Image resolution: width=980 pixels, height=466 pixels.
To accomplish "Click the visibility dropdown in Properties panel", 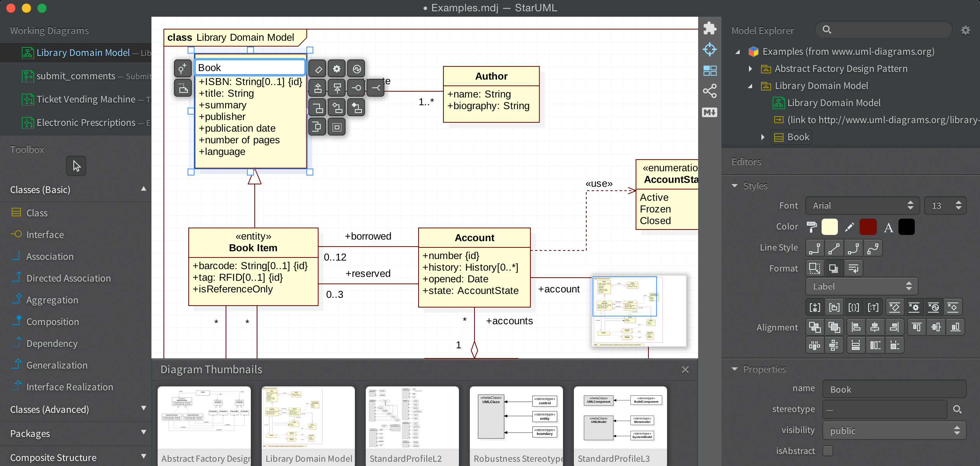I will (x=894, y=430).
